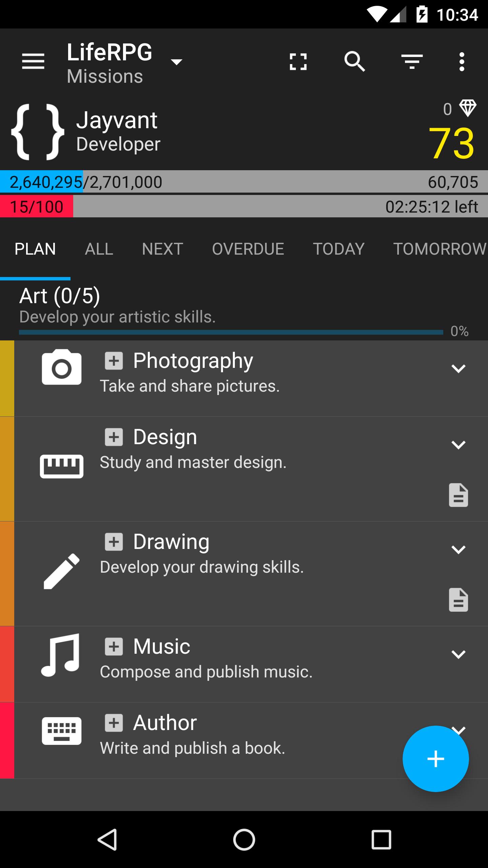Switch to the TODAY tab
The width and height of the screenshot is (488, 868).
[x=339, y=249]
